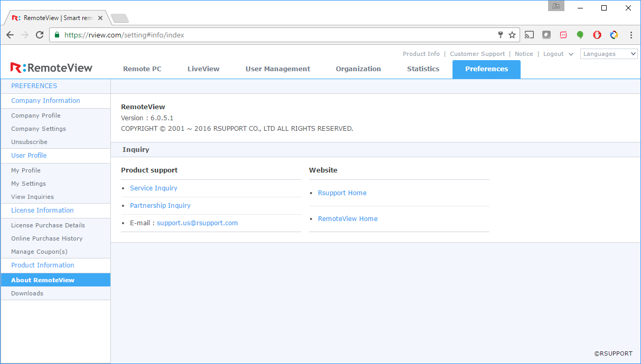641x364 pixels.
Task: Click the RemoteView logo
Action: tap(51, 68)
